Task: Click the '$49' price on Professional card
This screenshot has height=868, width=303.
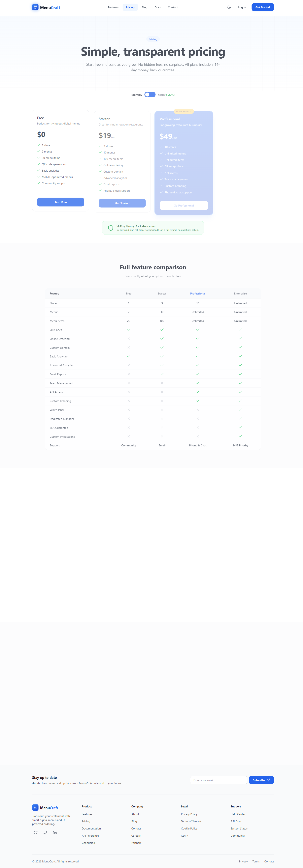Action: tap(166, 136)
